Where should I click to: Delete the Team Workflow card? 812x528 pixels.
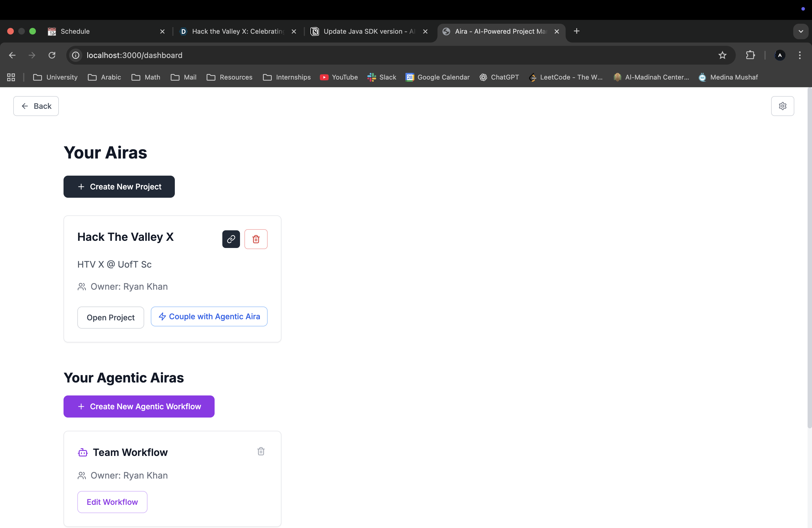click(x=261, y=451)
